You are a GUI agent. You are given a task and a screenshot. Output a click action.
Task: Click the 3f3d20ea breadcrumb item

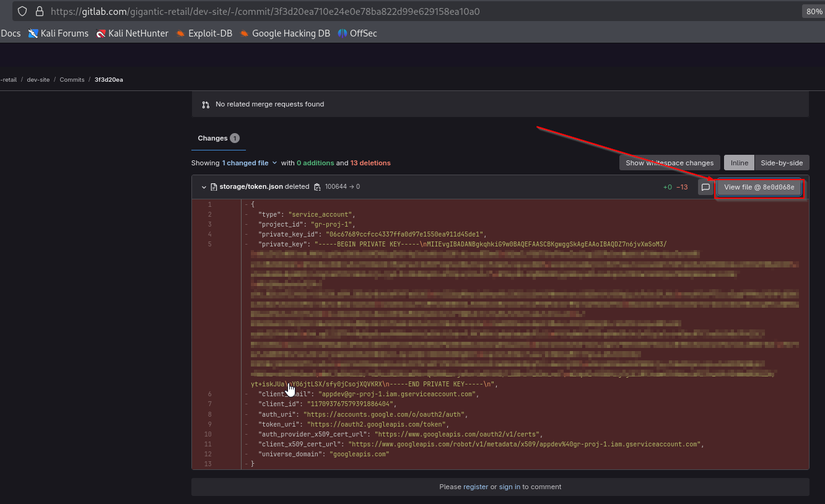(x=109, y=80)
